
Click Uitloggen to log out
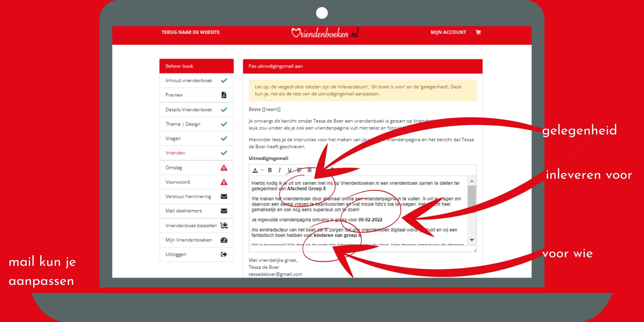tap(197, 255)
